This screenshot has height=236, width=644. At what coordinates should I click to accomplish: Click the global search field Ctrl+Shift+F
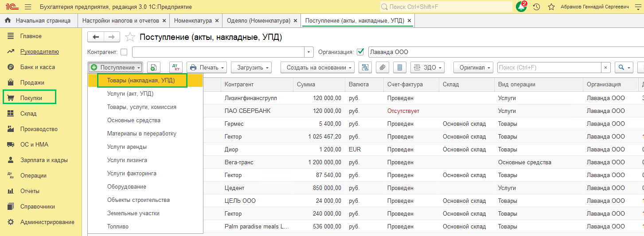click(445, 7)
